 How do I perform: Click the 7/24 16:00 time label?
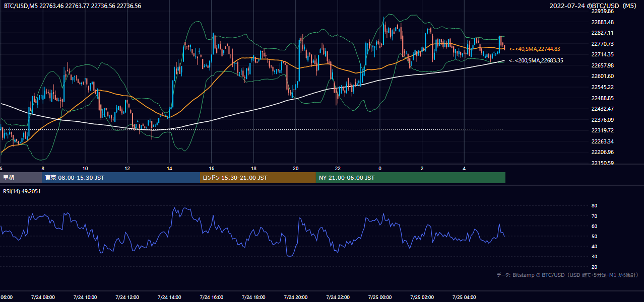pos(211,297)
